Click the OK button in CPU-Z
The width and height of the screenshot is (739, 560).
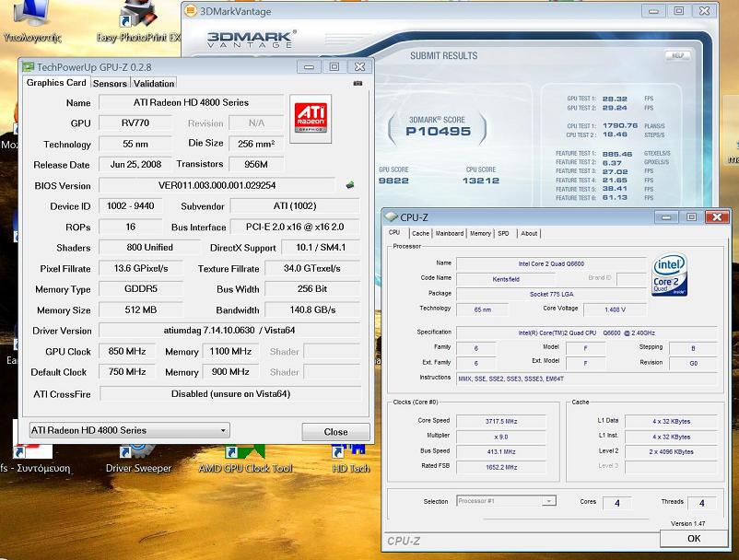click(x=694, y=538)
